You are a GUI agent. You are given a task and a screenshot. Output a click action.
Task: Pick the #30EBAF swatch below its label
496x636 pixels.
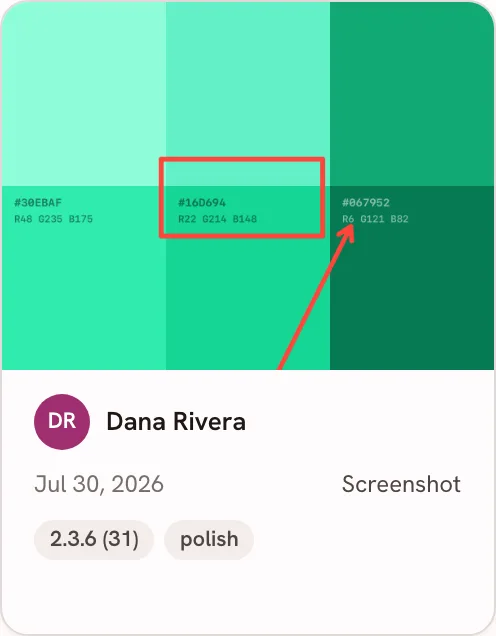pyautogui.click(x=84, y=296)
